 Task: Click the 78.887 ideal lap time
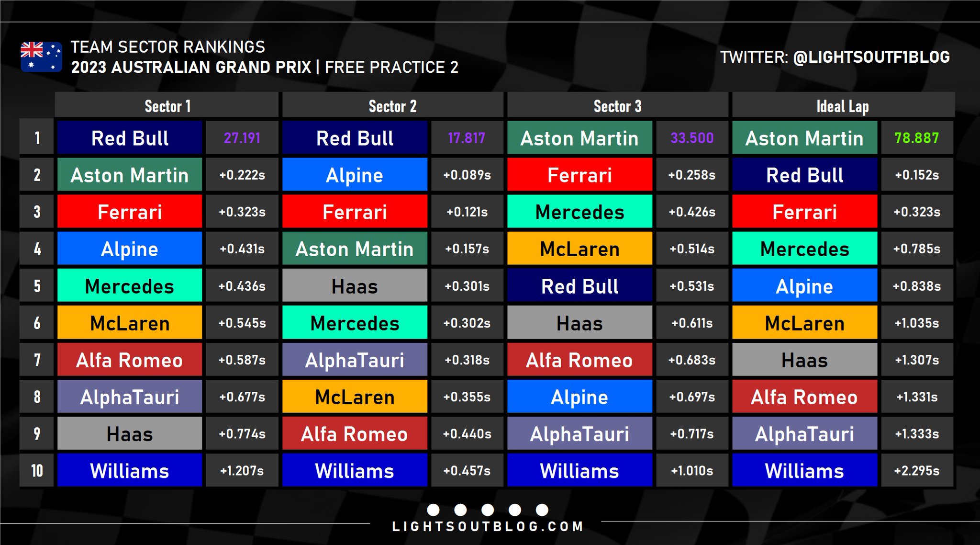click(916, 138)
